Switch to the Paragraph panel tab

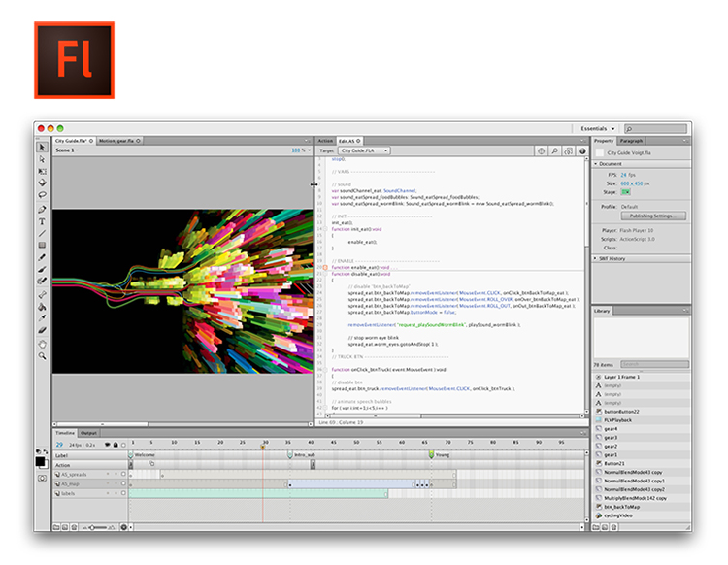(632, 141)
